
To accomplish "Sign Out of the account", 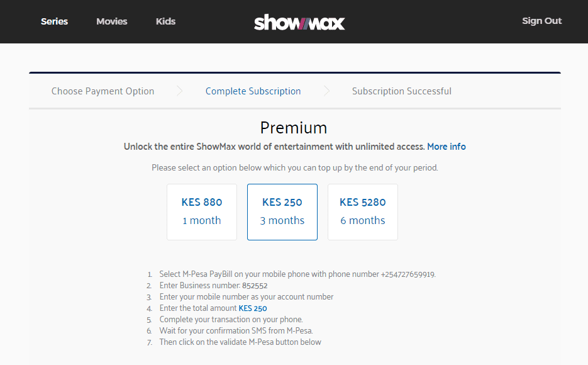I will coord(542,21).
